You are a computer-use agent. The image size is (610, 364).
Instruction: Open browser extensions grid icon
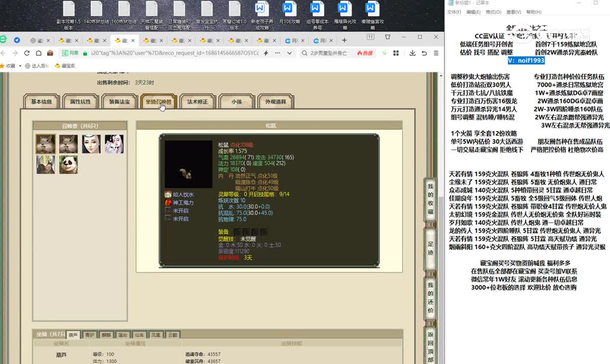click(396, 53)
